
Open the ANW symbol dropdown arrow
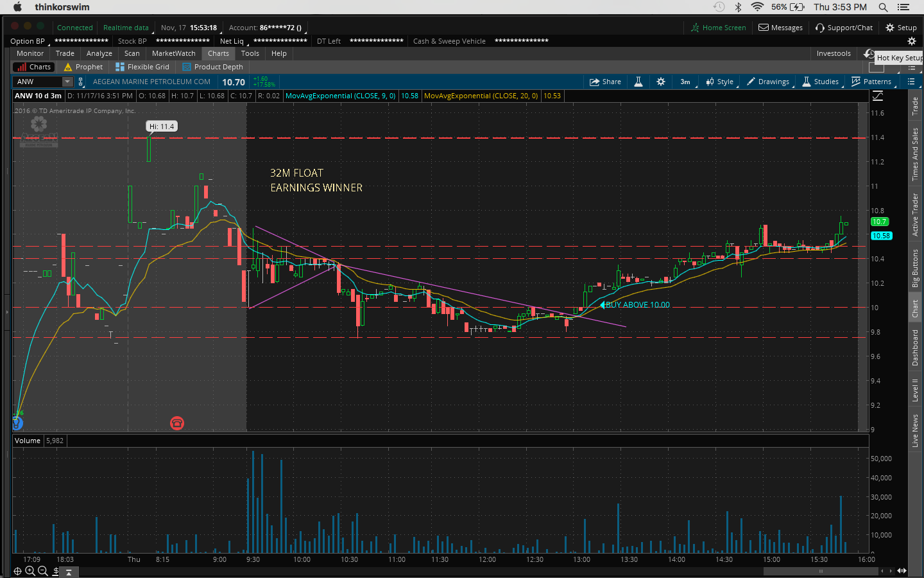[67, 82]
